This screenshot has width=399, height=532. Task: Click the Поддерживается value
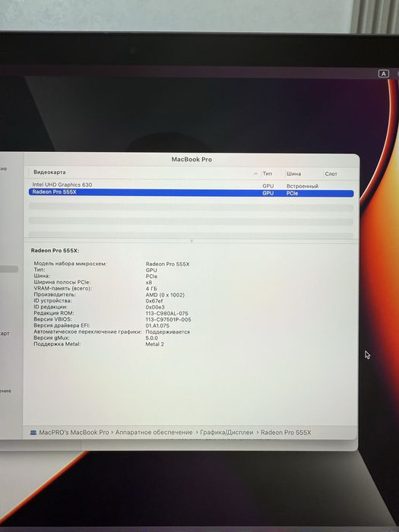click(168, 332)
